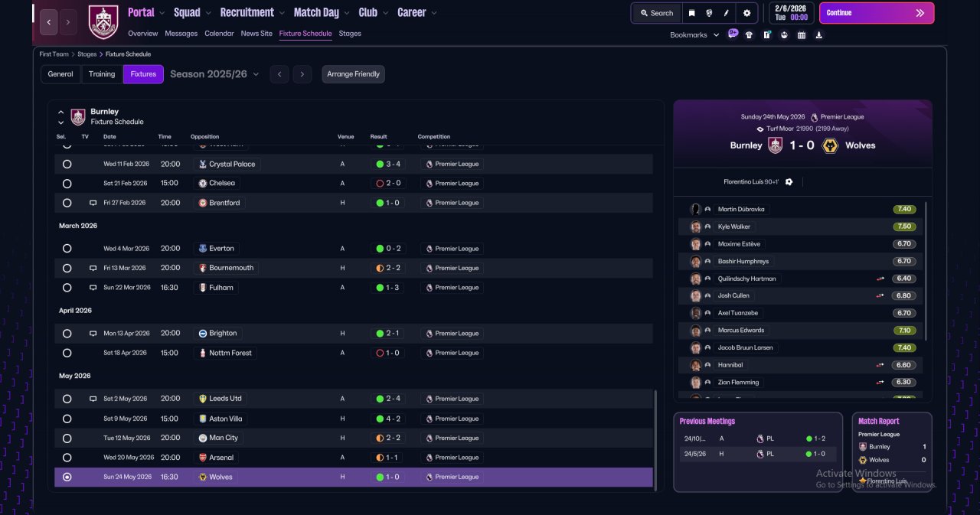Click the Burnley crest in match panel
Image resolution: width=980 pixels, height=515 pixels.
coord(775,145)
